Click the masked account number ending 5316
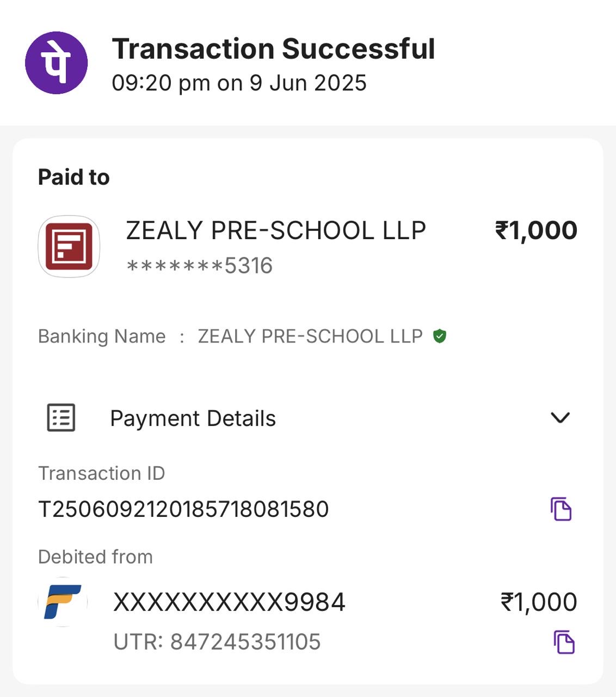This screenshot has height=697, width=616. click(x=199, y=266)
